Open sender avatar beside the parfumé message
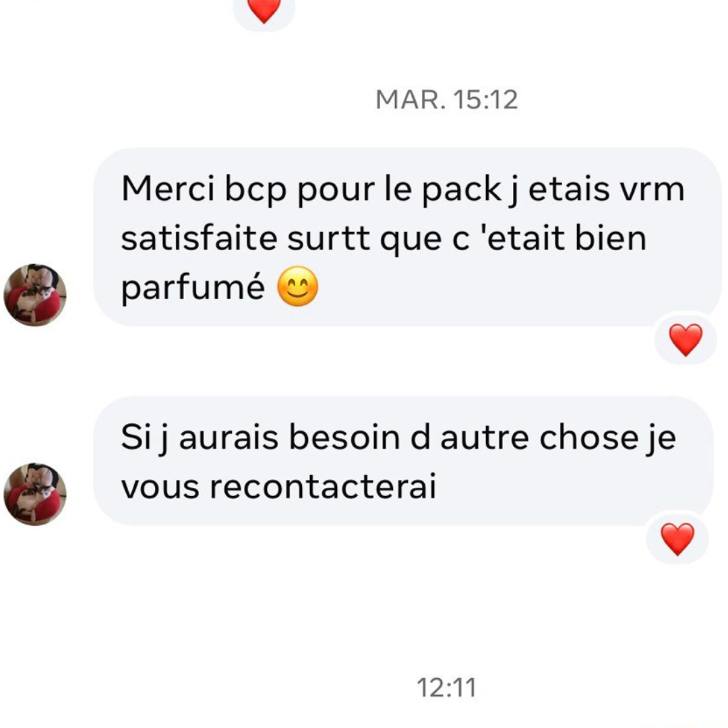728x728 pixels. coord(35,295)
